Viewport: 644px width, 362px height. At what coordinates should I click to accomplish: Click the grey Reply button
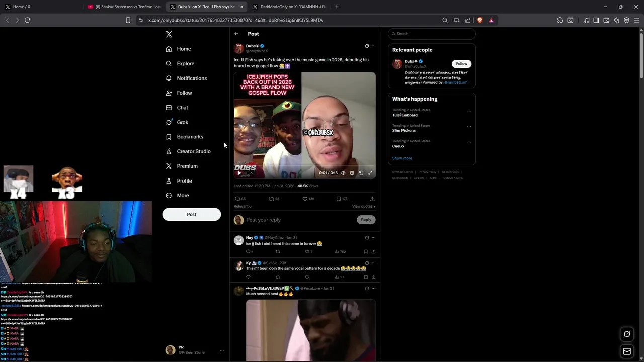[x=366, y=220]
